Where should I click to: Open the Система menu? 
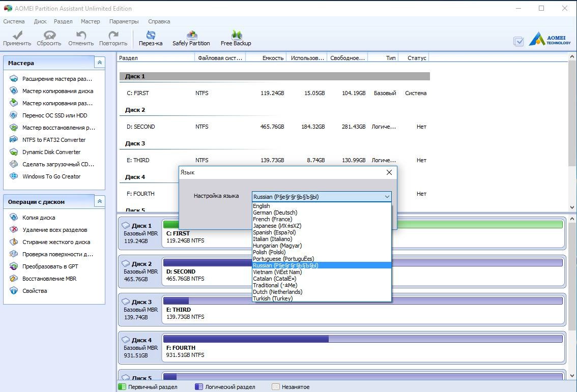14,21
